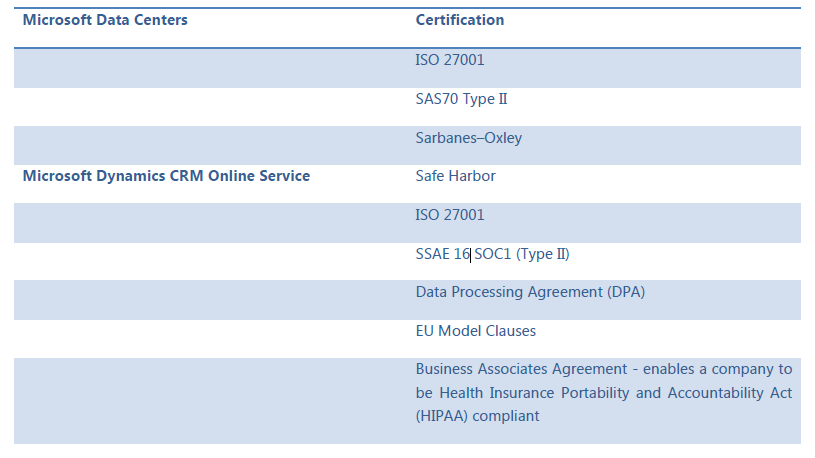Click the (HIPAA) compliant text

pos(477,416)
